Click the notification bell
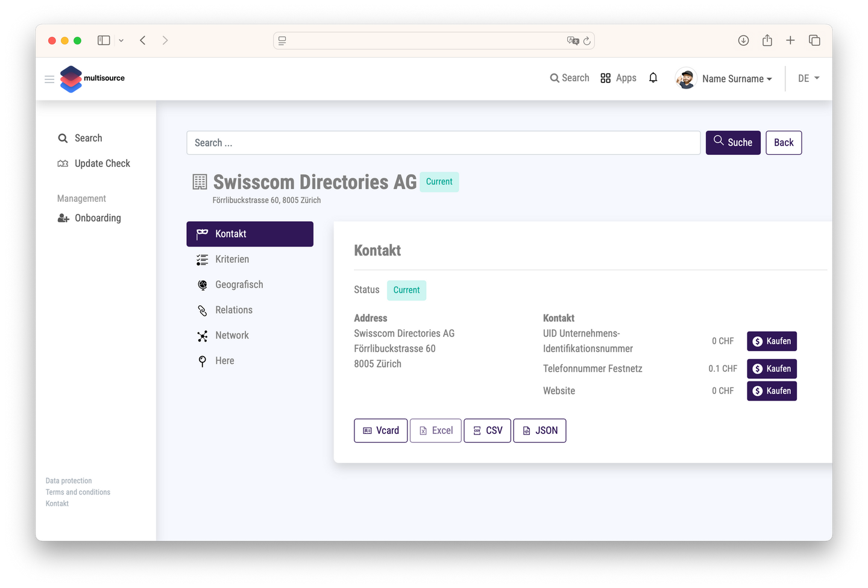Viewport: 868px width, 588px height. [653, 78]
